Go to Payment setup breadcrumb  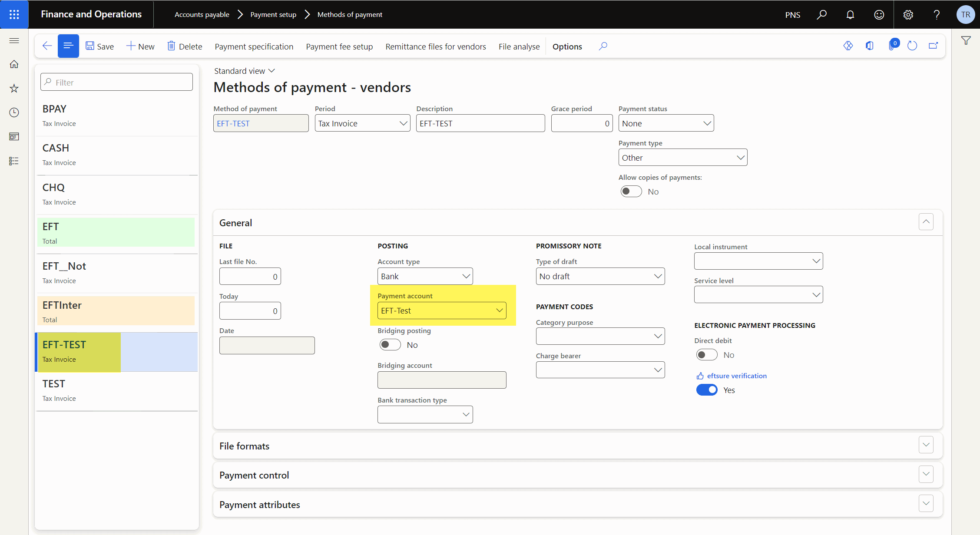click(x=273, y=14)
